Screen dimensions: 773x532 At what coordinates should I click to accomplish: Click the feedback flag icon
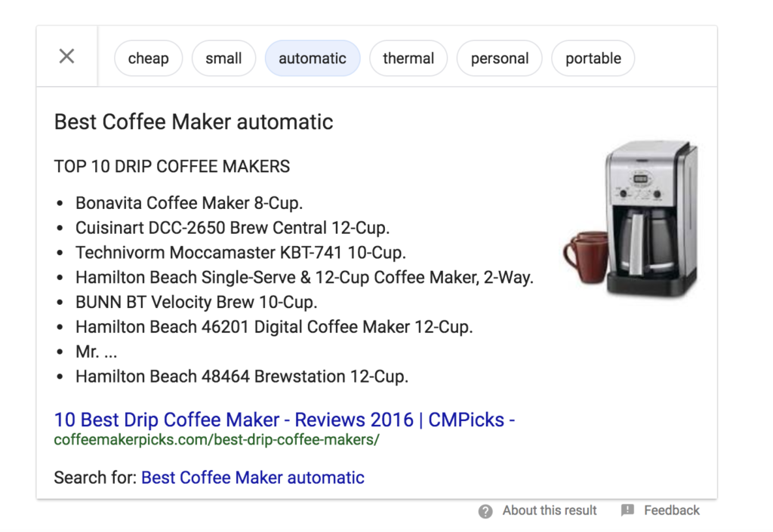click(x=627, y=510)
